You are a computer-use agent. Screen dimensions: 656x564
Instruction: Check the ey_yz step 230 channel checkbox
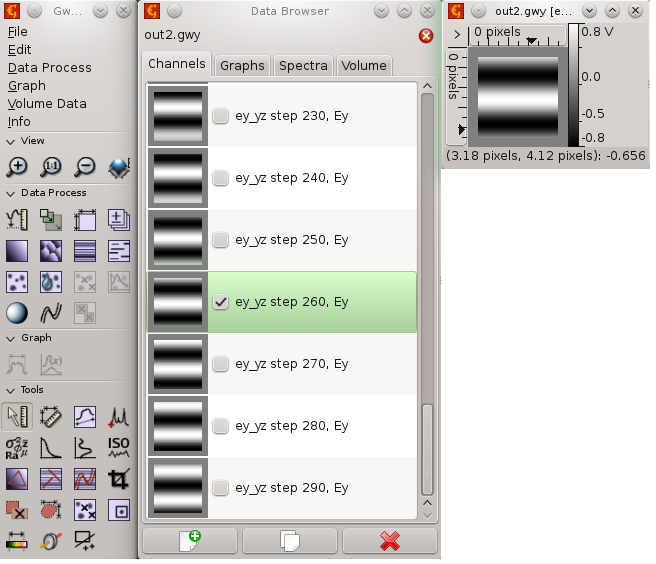coord(220,116)
